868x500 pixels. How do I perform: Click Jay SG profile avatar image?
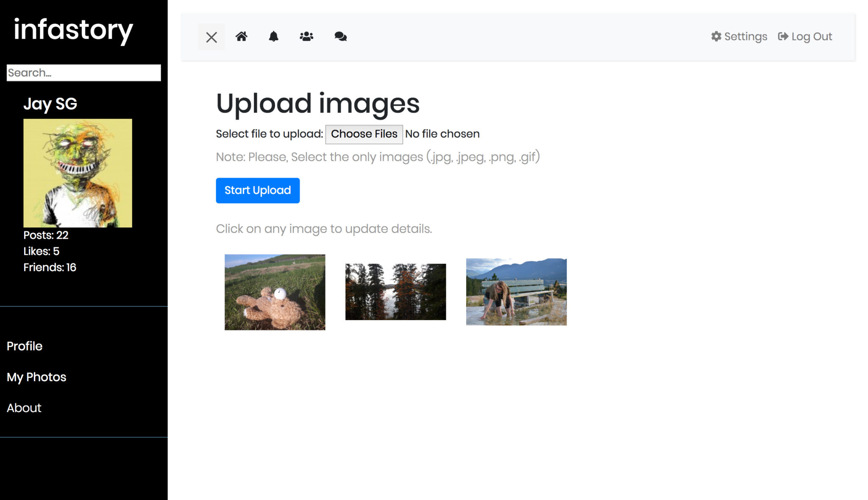(78, 173)
